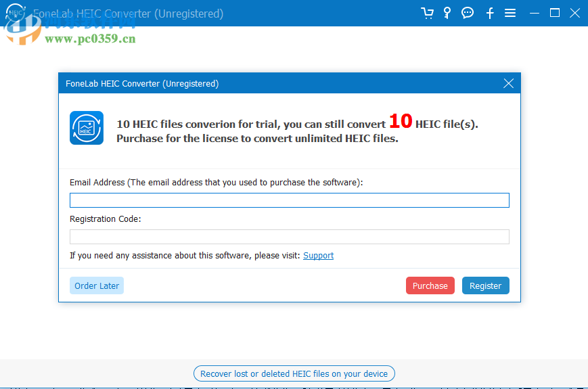Click the Facebook icon in title bar

tap(490, 14)
